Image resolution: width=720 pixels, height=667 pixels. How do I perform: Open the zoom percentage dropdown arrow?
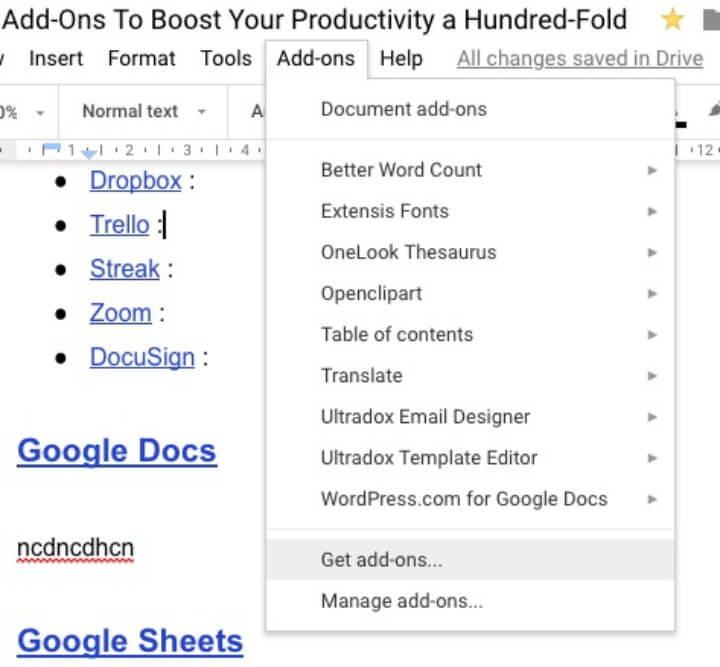click(40, 112)
